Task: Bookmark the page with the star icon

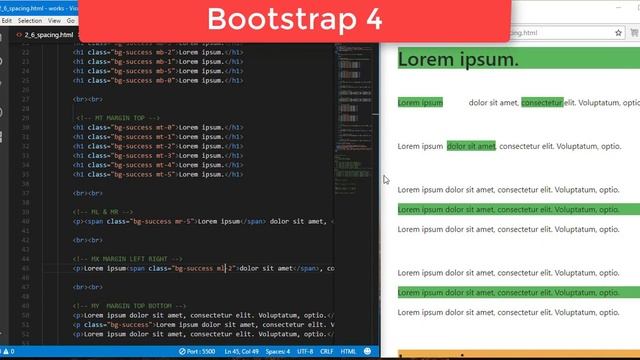Action: (x=618, y=33)
